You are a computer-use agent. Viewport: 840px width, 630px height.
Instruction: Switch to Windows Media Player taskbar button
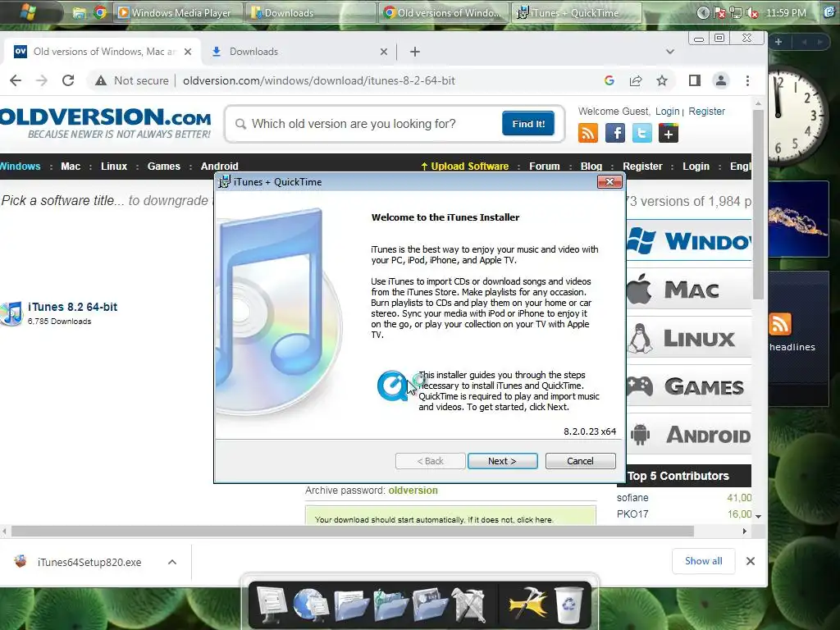pyautogui.click(x=177, y=12)
